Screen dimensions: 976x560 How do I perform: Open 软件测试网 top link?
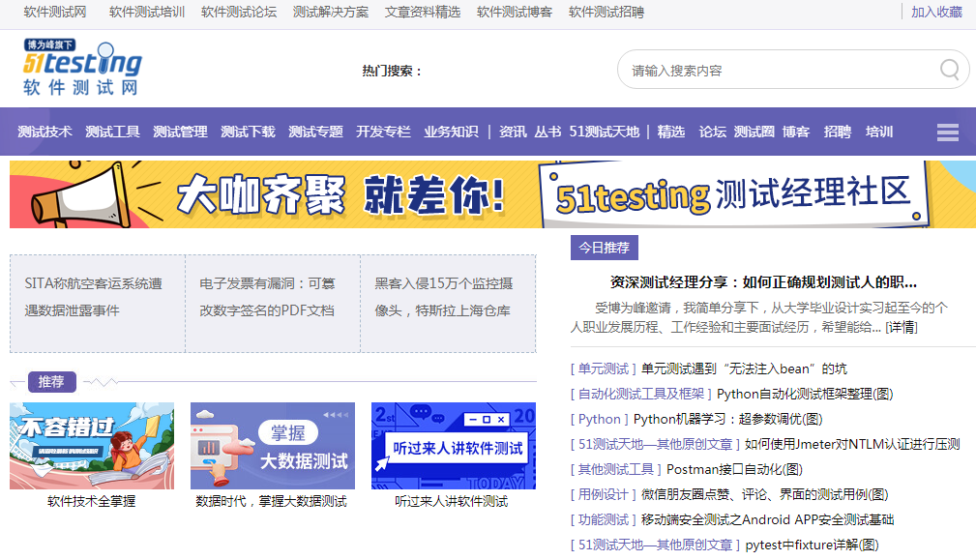click(55, 12)
